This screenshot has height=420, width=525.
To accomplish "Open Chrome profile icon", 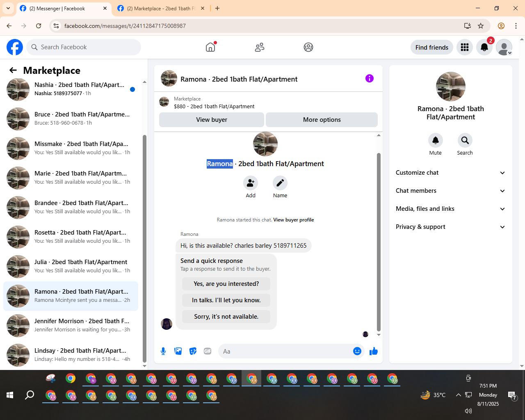I will (x=501, y=26).
